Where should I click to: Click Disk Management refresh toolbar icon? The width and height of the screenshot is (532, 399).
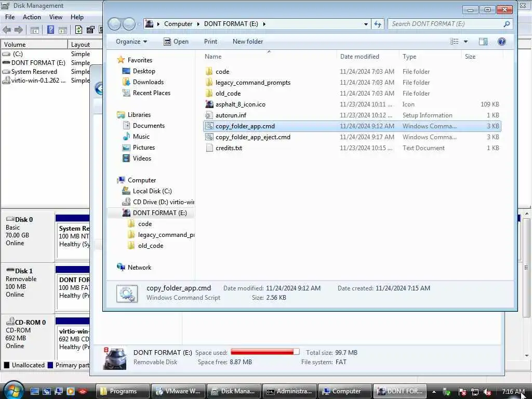click(x=78, y=30)
